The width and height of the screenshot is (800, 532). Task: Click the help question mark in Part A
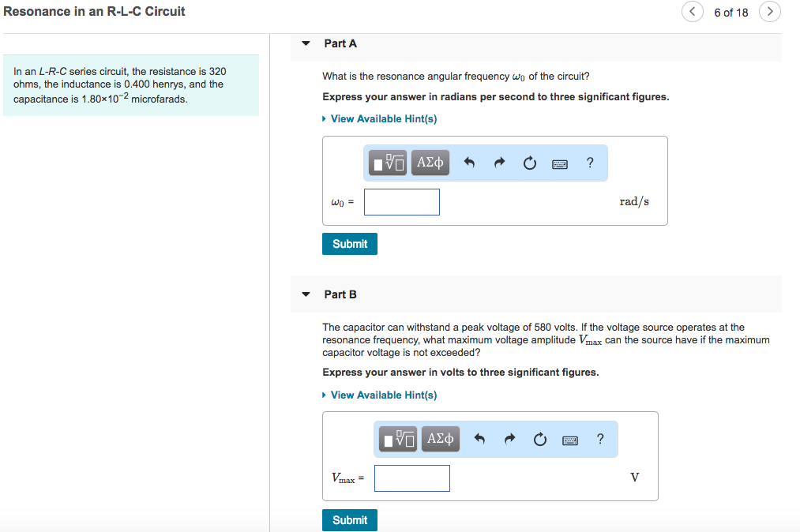(590, 163)
